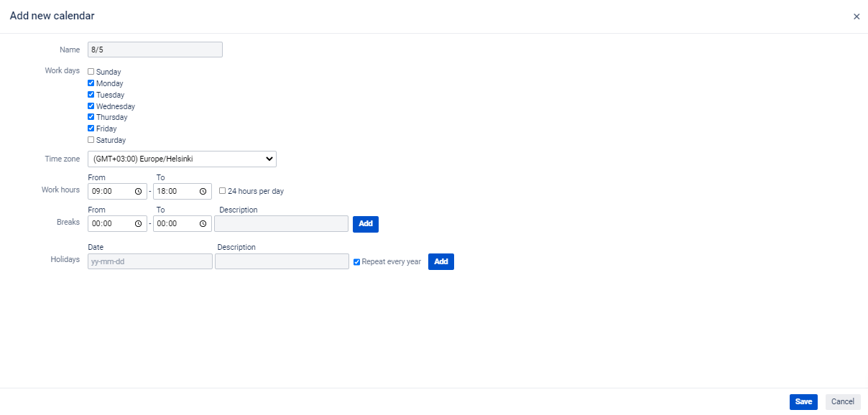Uncheck the Wednesday checkbox

(x=91, y=106)
